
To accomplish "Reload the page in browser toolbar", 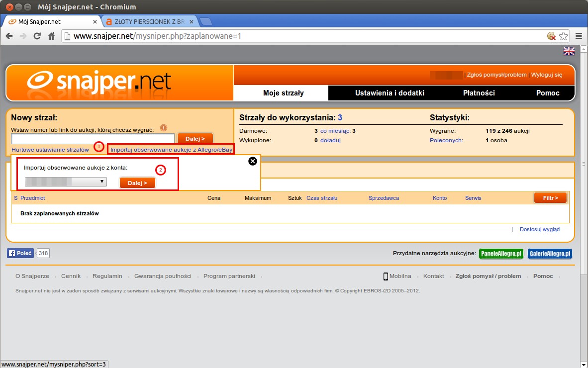I will tap(37, 36).
